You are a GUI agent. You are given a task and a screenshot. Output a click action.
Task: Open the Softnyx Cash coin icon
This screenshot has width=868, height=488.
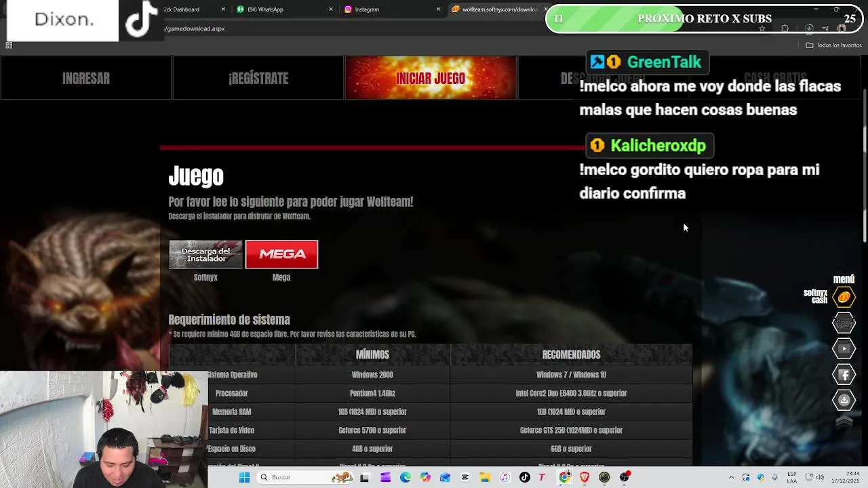click(x=844, y=297)
